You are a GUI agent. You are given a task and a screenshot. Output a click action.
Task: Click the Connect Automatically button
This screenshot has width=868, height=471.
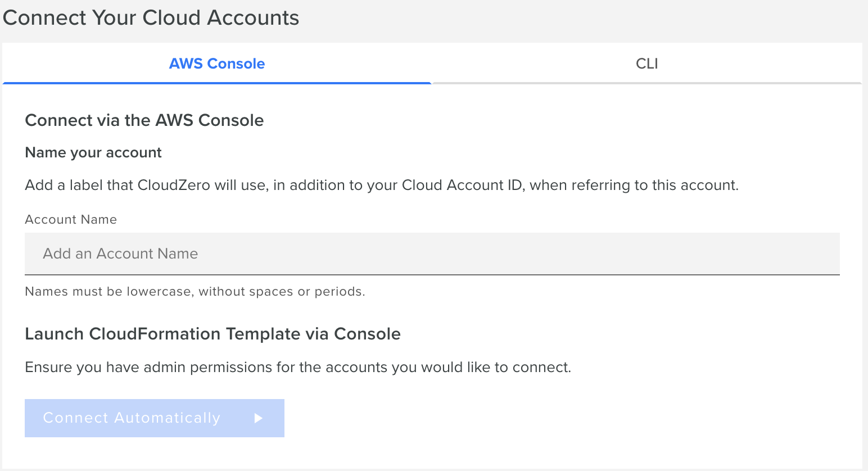(155, 418)
